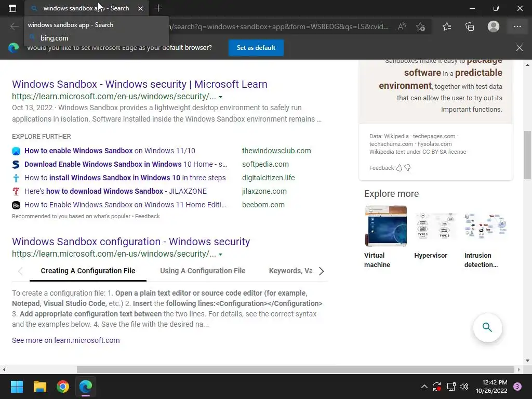Click Wikipedia data source link
532x399 pixels.
396,137
